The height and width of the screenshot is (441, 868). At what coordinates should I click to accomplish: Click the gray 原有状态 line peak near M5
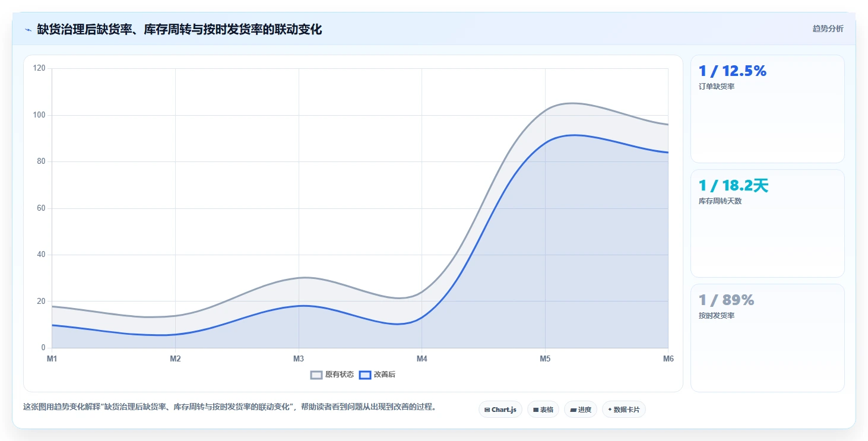pyautogui.click(x=571, y=103)
